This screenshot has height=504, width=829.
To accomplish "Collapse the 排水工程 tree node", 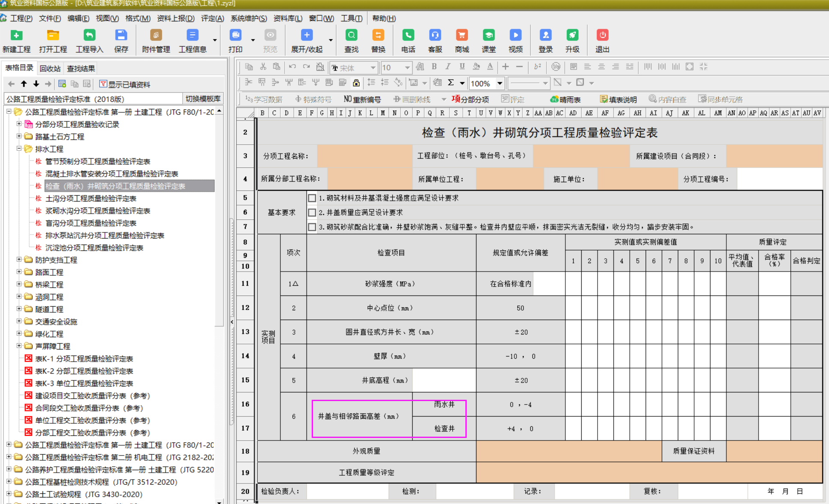I will [x=19, y=148].
